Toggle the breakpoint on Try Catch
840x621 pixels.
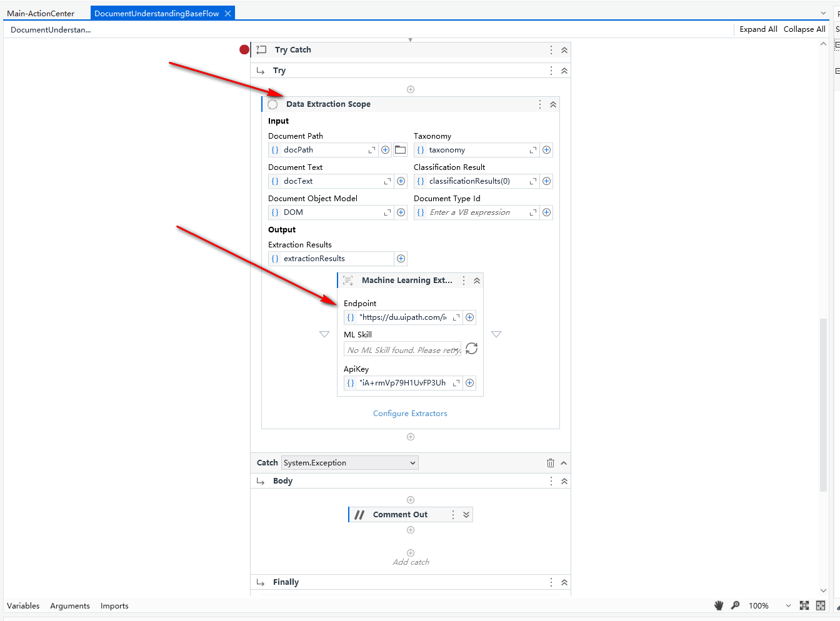click(244, 49)
